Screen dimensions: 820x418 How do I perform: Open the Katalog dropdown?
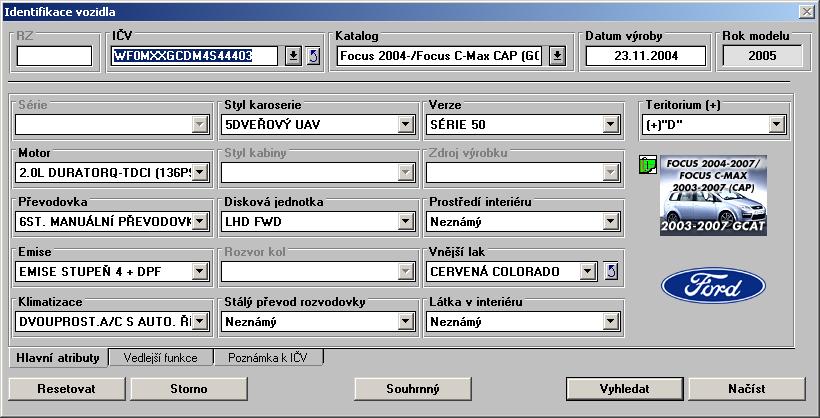click(557, 55)
